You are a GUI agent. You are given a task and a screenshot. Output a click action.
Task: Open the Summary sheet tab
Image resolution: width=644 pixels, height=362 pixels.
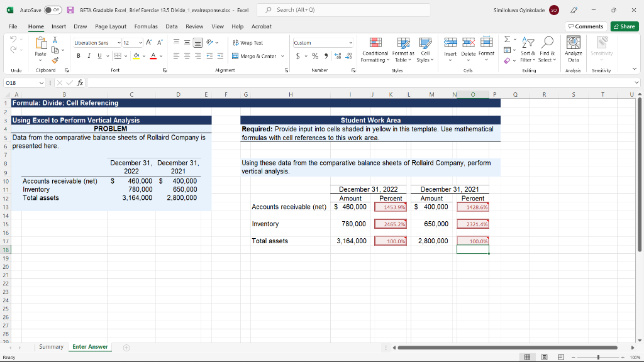[51, 346]
